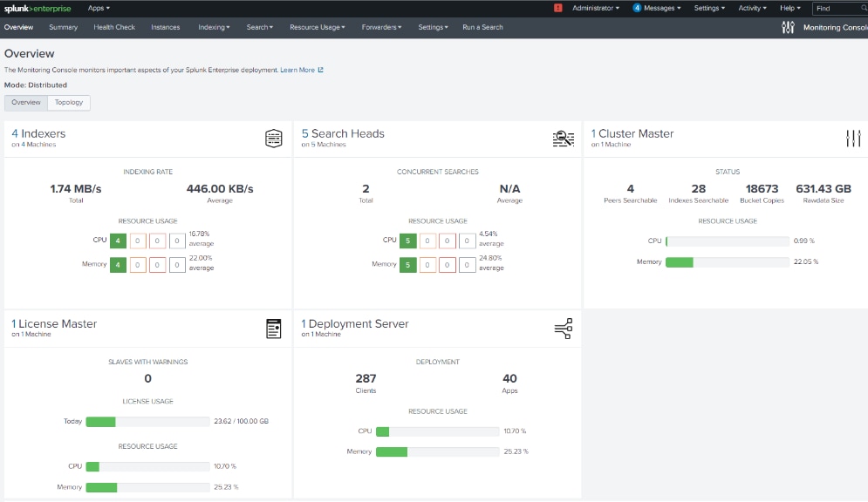Click the Search Heads panel icon
Image resolution: width=868 pixels, height=502 pixels.
point(564,139)
